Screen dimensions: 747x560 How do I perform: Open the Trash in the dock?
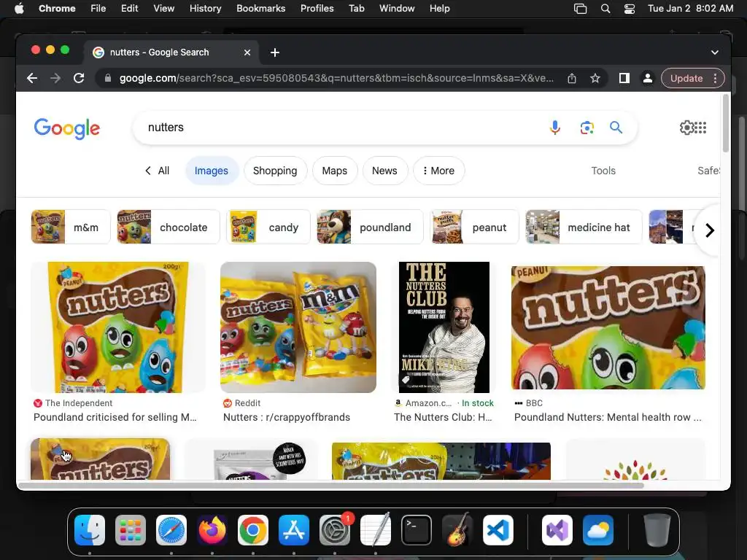tap(657, 530)
